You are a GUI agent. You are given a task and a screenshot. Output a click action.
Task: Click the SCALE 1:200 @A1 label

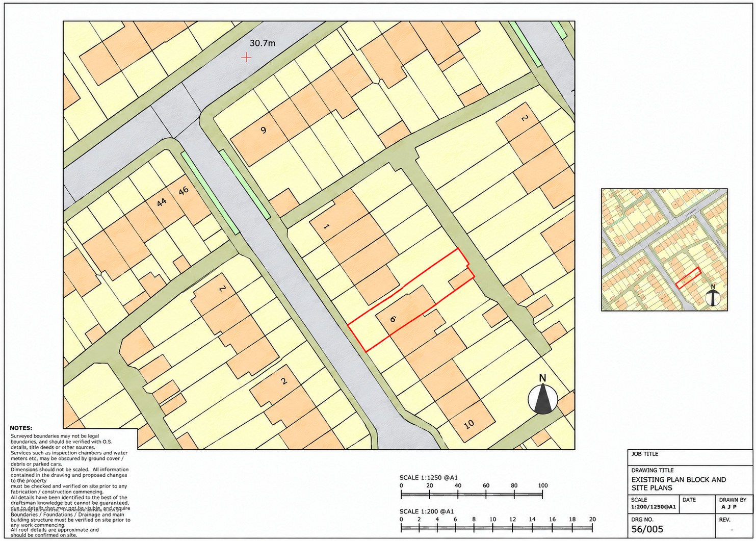click(x=427, y=511)
